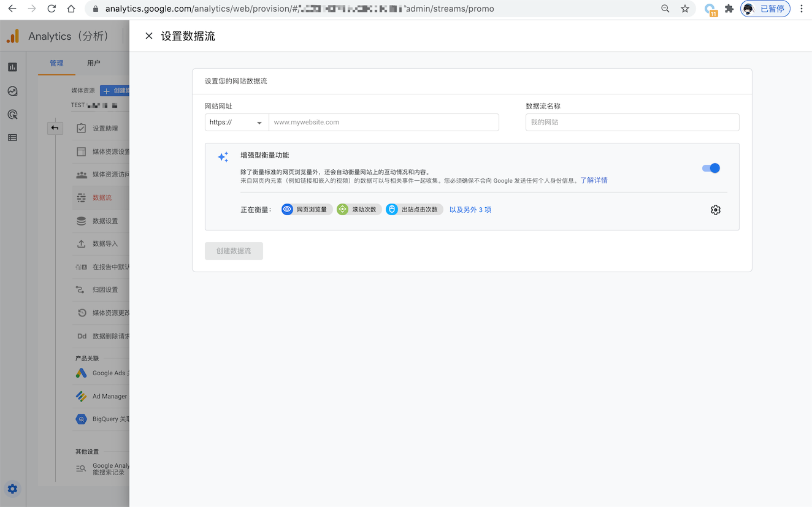Open Google Ads linking via its icon
This screenshot has height=507, width=812.
pos(80,373)
